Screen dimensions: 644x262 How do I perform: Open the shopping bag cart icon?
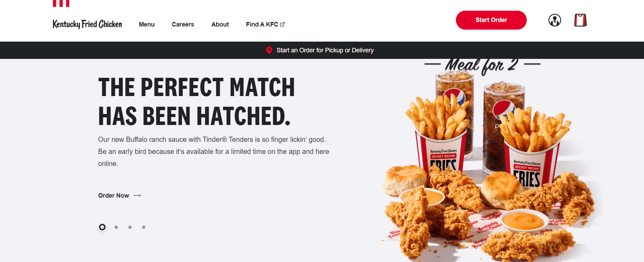(x=580, y=20)
